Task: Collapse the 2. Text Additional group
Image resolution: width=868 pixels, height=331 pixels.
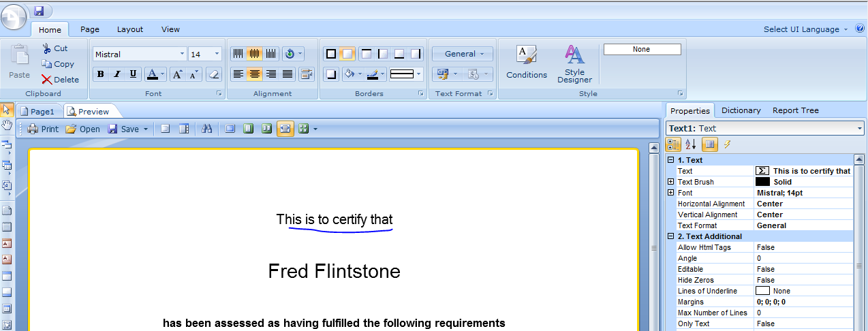Action: [670, 236]
